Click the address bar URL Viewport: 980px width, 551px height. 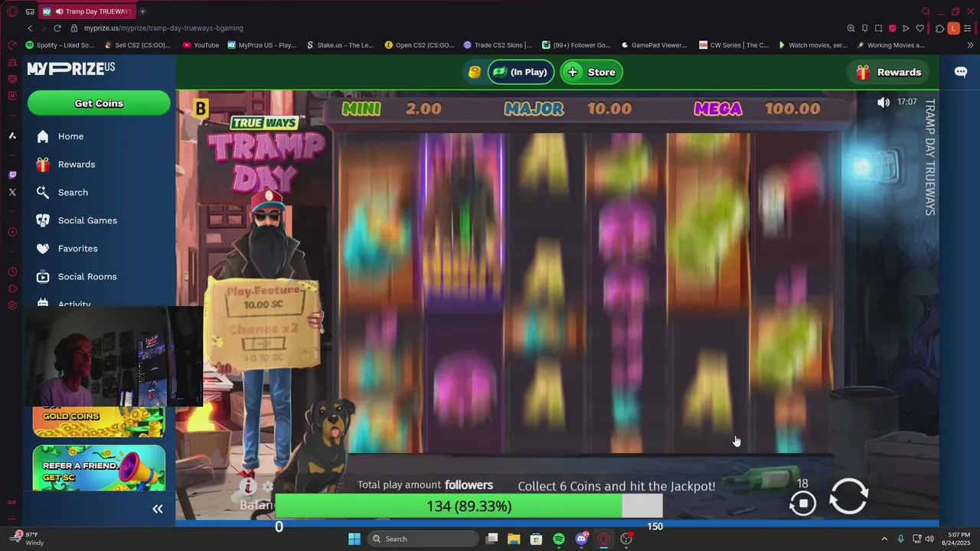coord(164,28)
